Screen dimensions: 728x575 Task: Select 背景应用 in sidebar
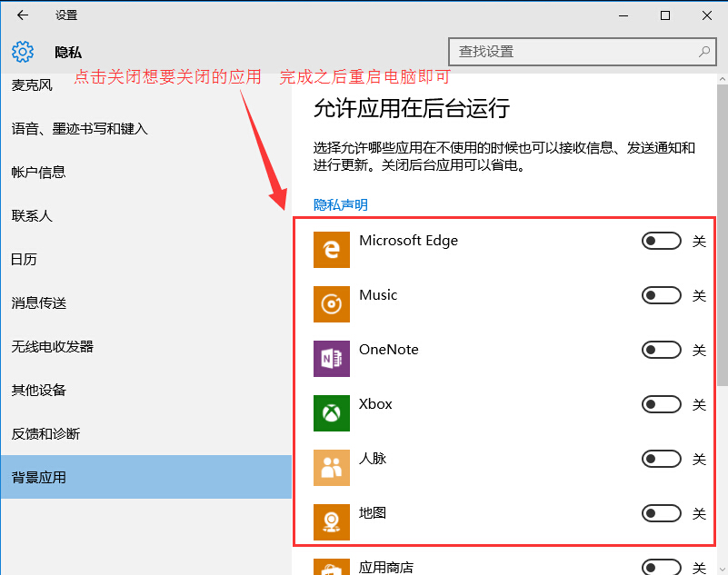click(145, 477)
